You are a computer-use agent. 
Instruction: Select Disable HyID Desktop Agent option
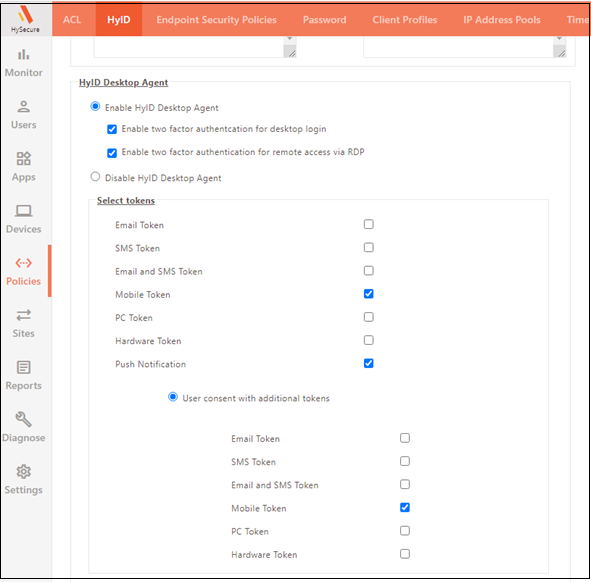pos(95,177)
